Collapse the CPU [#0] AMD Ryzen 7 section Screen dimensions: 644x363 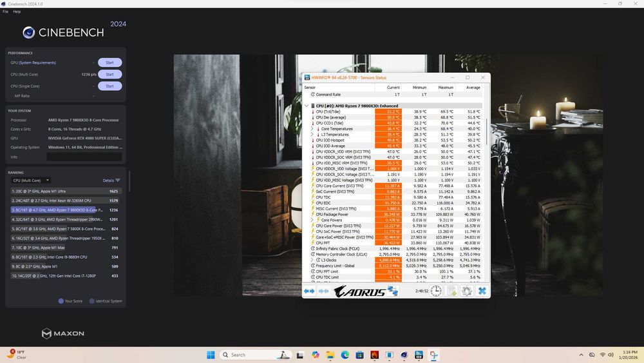click(307, 106)
